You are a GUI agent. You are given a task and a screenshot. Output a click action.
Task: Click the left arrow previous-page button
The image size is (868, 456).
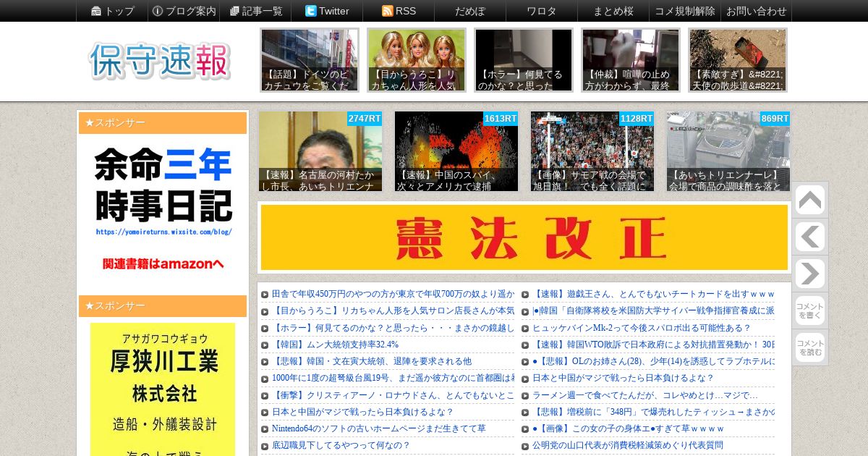[809, 237]
